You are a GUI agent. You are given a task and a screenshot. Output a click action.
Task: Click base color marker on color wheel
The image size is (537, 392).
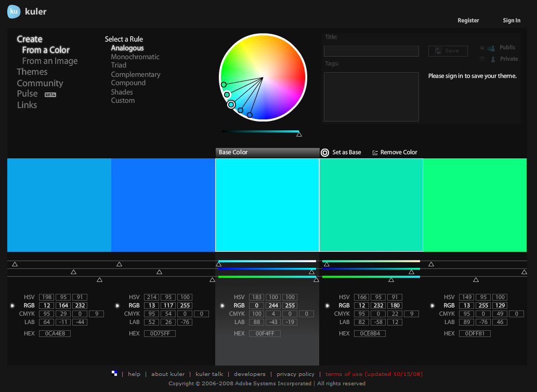pyautogui.click(x=231, y=105)
